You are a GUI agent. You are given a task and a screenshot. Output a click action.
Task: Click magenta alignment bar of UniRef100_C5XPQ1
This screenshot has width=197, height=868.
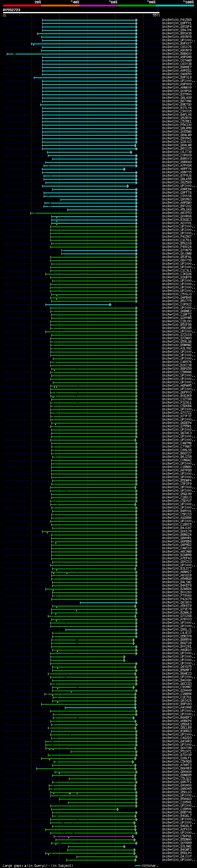pos(94,836)
